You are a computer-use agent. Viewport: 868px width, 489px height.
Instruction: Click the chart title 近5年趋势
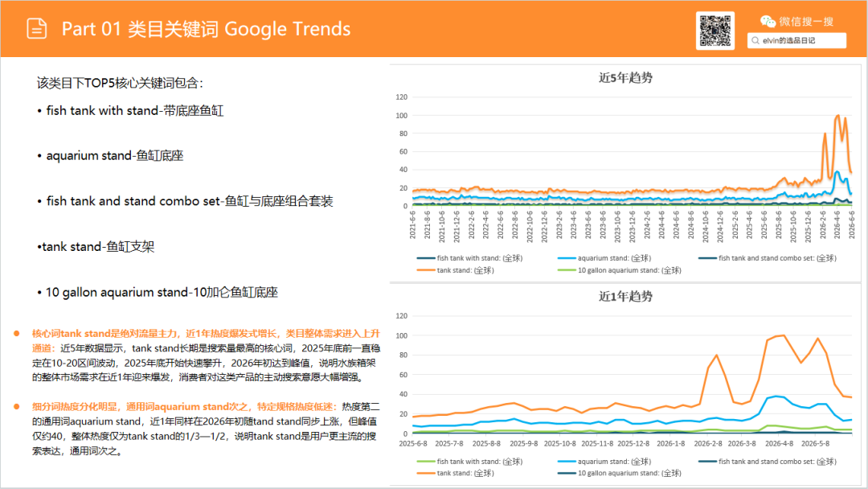point(625,77)
